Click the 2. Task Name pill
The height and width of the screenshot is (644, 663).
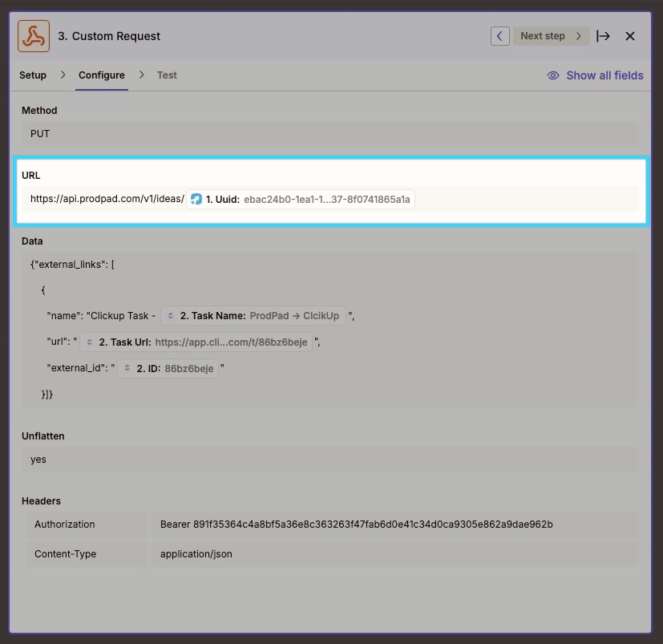[x=253, y=316]
